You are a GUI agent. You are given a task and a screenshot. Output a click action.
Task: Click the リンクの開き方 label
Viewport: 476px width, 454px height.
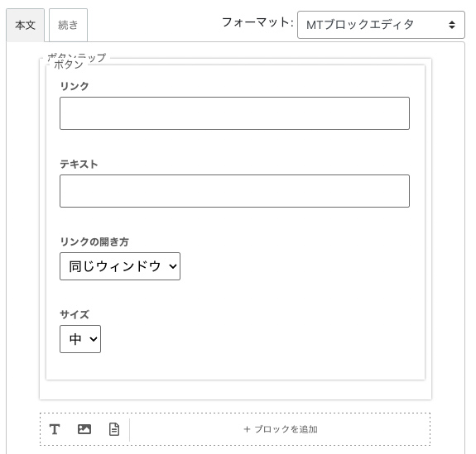point(94,241)
